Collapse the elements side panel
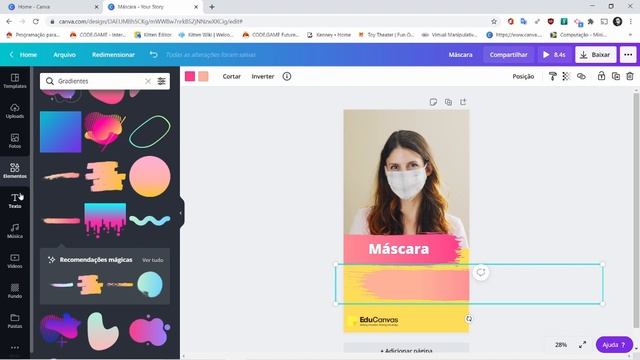This screenshot has width=640, height=360. coord(181,213)
